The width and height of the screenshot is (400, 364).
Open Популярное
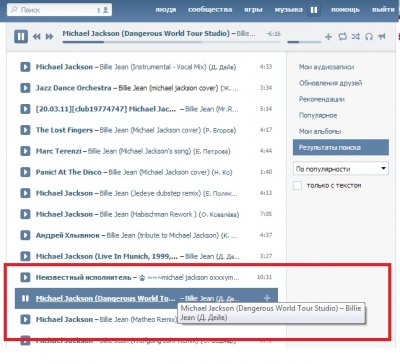tap(318, 115)
